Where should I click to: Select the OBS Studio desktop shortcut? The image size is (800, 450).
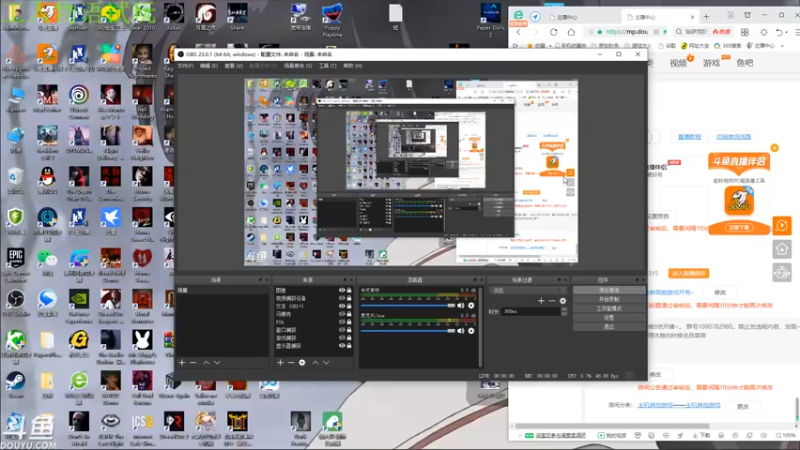coord(15,304)
